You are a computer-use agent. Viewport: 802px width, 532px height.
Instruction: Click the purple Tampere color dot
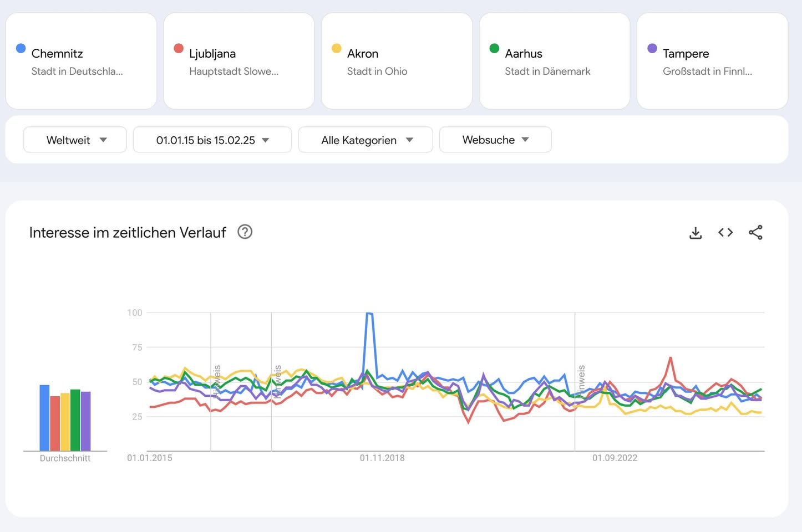tap(652, 48)
